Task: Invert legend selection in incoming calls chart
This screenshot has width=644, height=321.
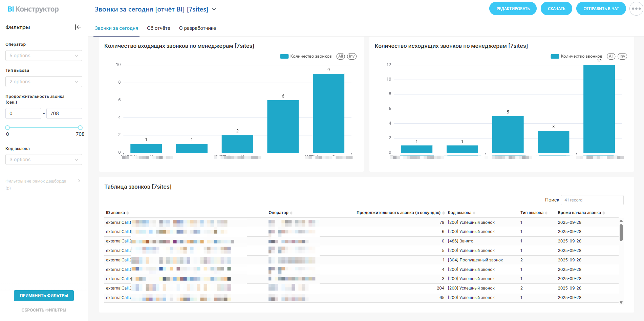Action: (352, 56)
